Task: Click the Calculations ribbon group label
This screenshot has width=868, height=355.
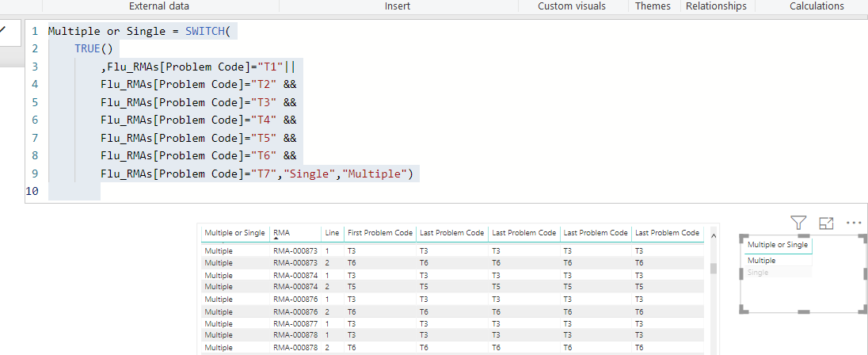Action: point(817,6)
